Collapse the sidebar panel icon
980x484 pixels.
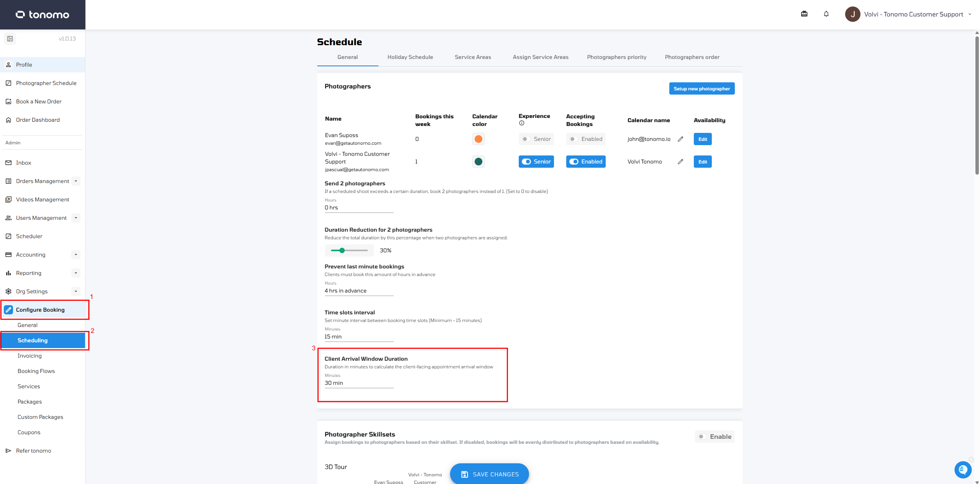[10, 39]
